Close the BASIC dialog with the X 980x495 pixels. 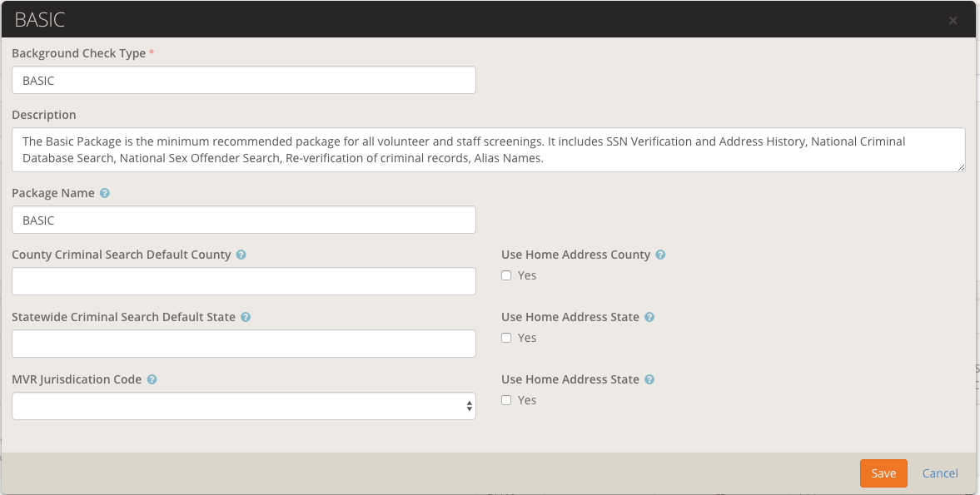[x=953, y=21]
